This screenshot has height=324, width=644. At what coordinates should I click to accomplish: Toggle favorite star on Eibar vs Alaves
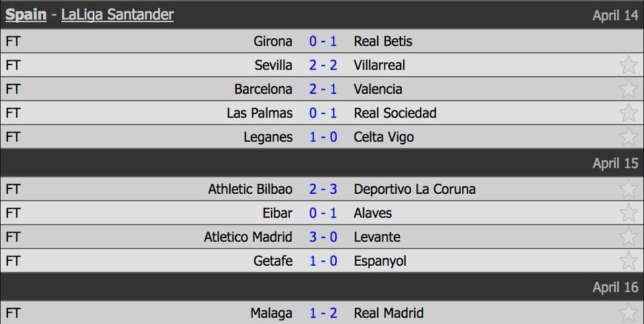629,213
